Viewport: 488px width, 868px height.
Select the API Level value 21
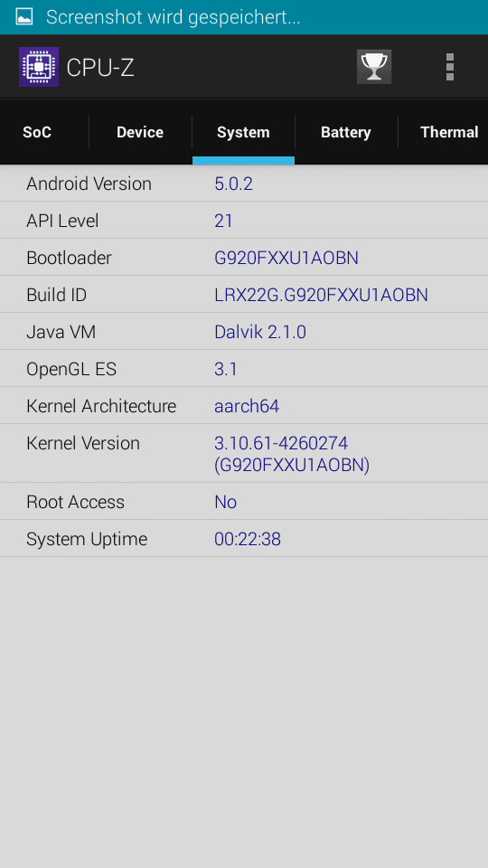click(223, 221)
